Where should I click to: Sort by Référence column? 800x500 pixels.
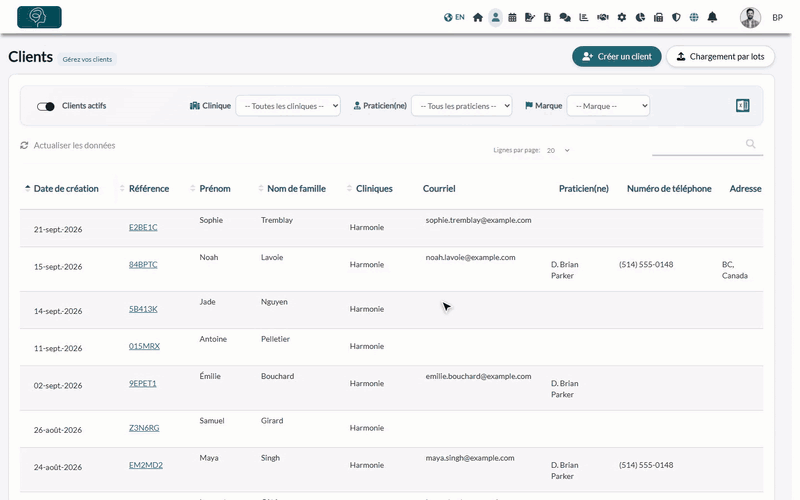pyautogui.click(x=148, y=189)
